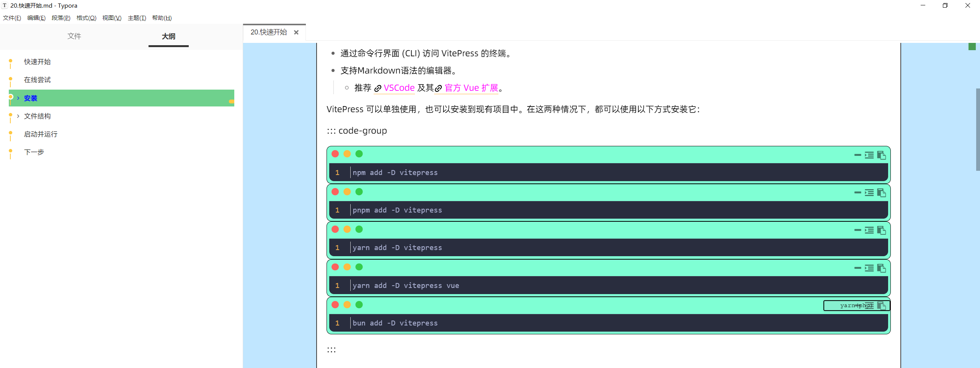Jump to 下一步 in the outline
The height and width of the screenshot is (368, 980).
click(x=34, y=152)
